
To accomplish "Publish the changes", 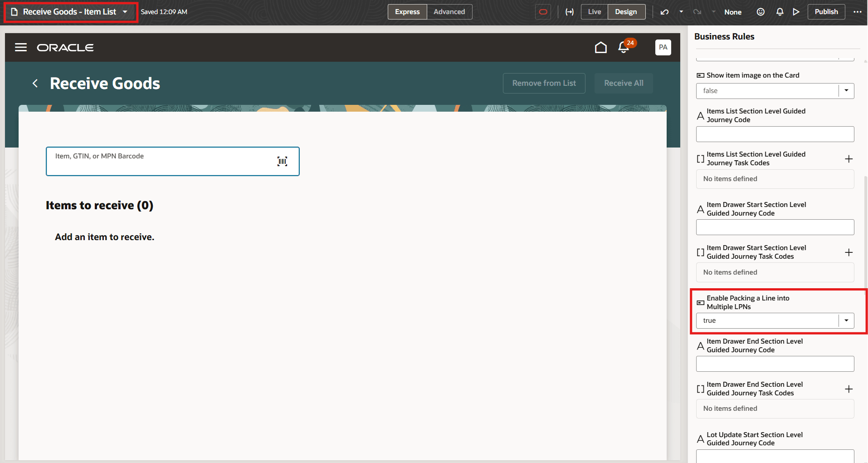I will pos(826,12).
